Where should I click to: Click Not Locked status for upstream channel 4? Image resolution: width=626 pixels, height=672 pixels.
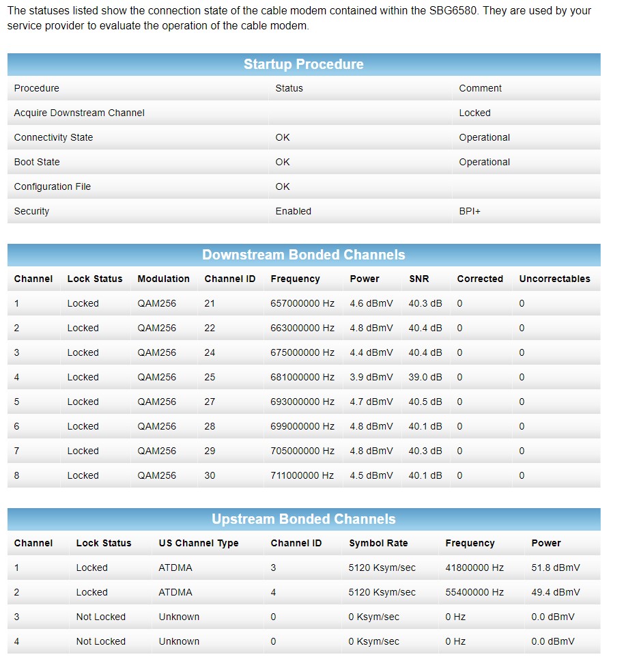pyautogui.click(x=100, y=641)
